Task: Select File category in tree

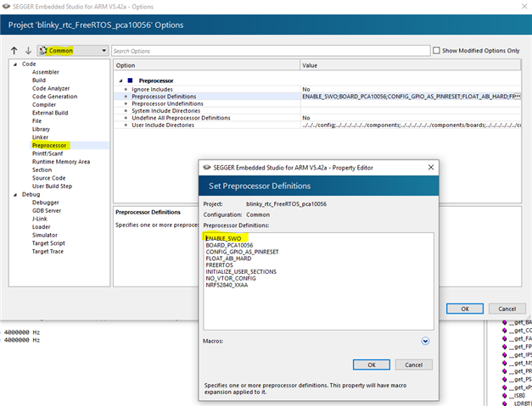Action: pos(36,121)
